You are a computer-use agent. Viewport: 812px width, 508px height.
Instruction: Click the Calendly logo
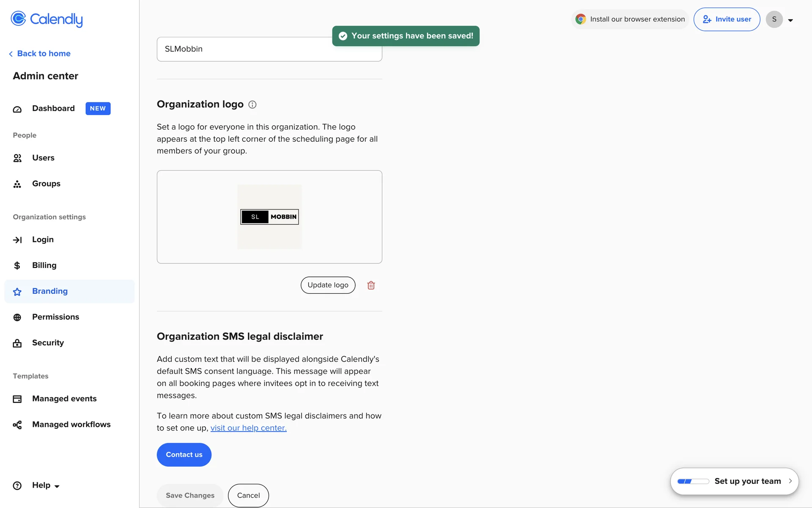tap(47, 19)
